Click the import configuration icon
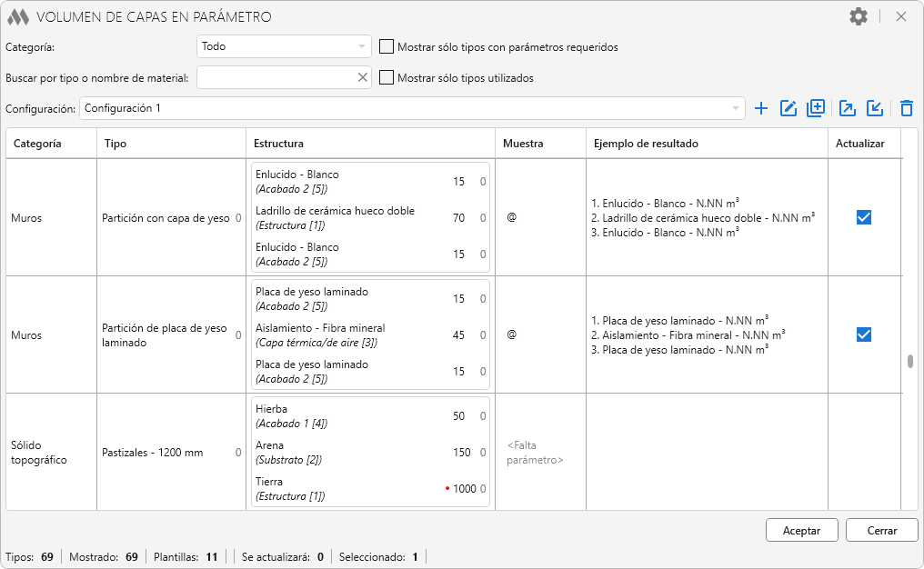Viewport: 924px width, 569px height. coord(875,109)
